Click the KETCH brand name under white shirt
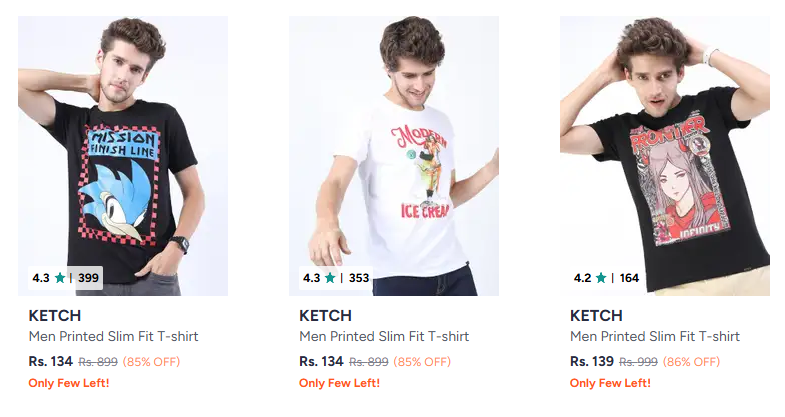Screen dimensions: 785x417 tap(325, 316)
